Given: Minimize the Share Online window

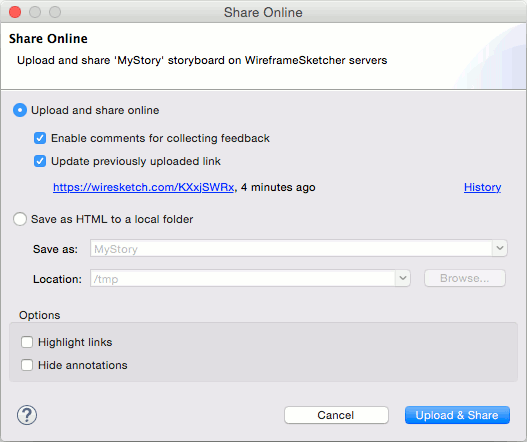Looking at the screenshot, I should pyautogui.click(x=35, y=12).
